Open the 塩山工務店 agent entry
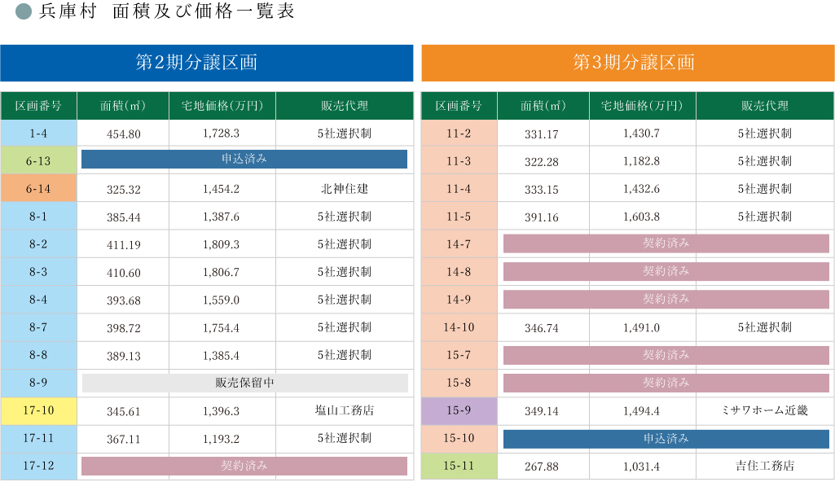Image resolution: width=835 pixels, height=504 pixels. pos(344,410)
